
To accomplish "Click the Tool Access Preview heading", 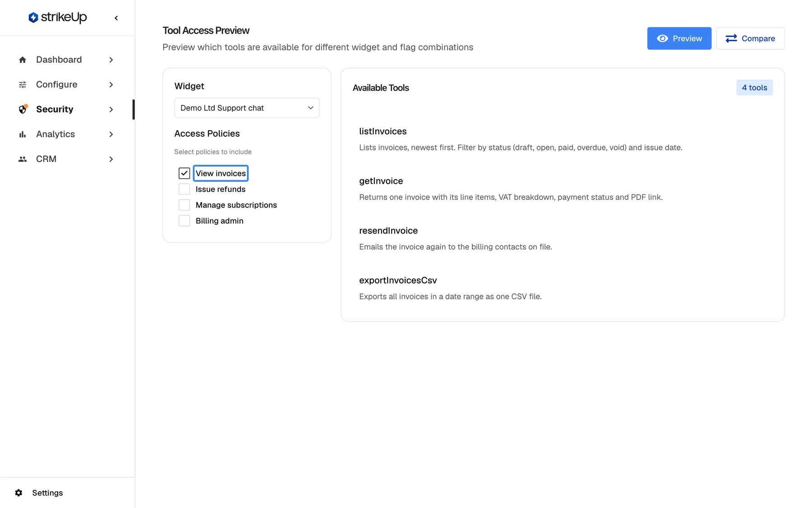I will pyautogui.click(x=206, y=30).
